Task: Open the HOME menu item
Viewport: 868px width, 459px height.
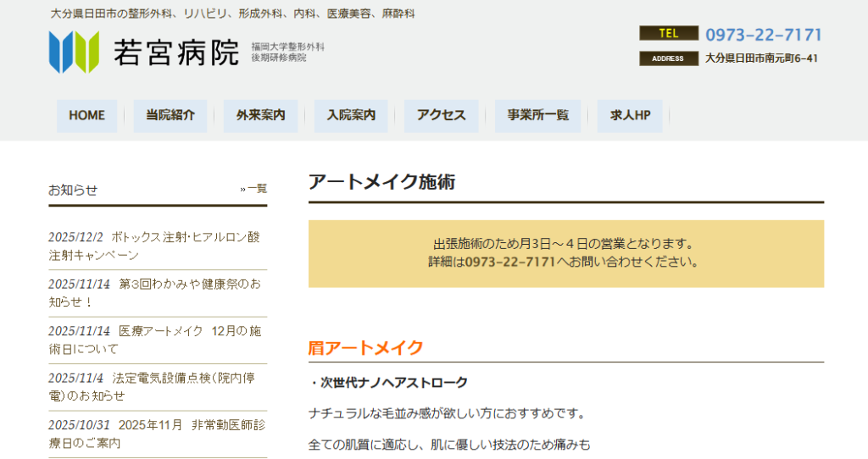Action: [x=86, y=116]
